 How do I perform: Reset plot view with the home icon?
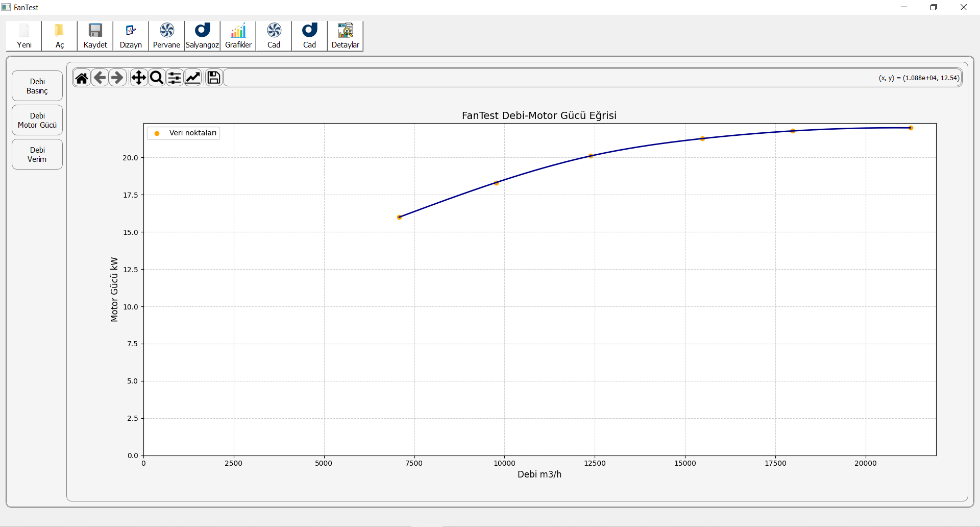click(82, 78)
